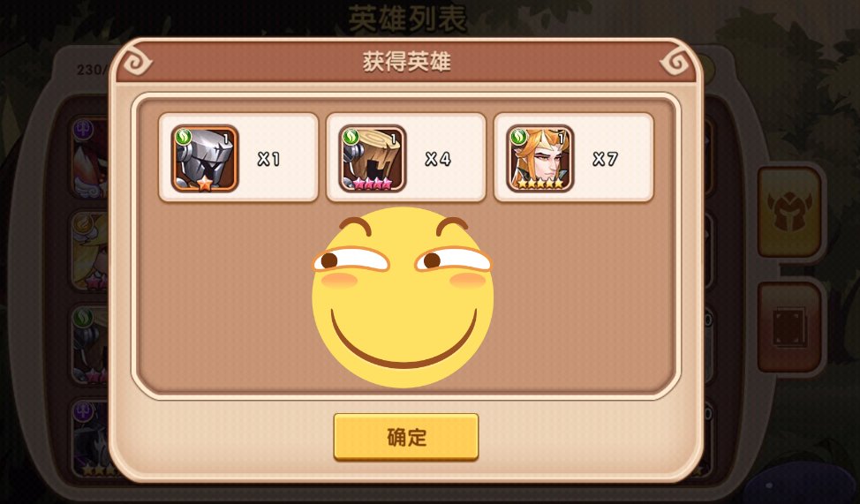Open the yellow helmet button on right
The image size is (860, 504).
tap(789, 213)
